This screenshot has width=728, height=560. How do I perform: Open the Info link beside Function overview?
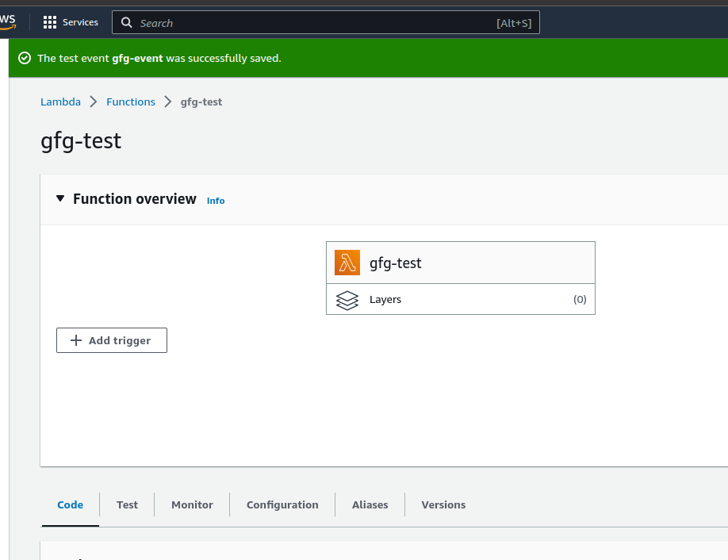(x=216, y=201)
